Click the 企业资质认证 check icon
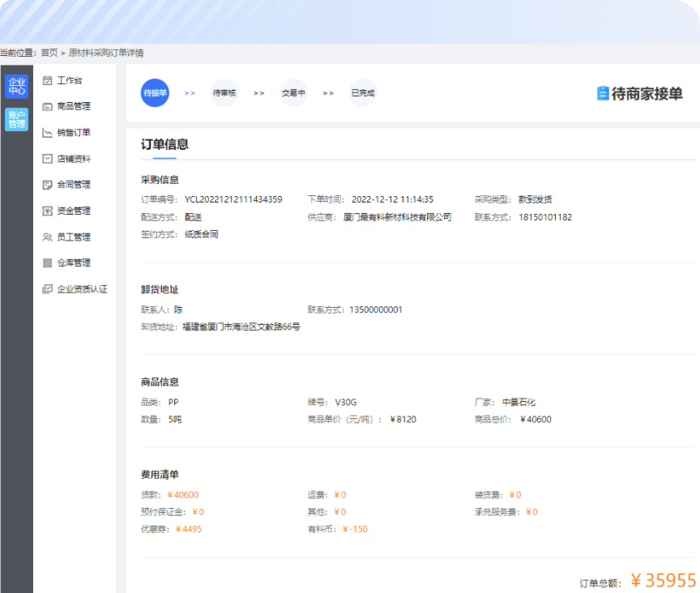The width and height of the screenshot is (700, 593). pyautogui.click(x=47, y=289)
